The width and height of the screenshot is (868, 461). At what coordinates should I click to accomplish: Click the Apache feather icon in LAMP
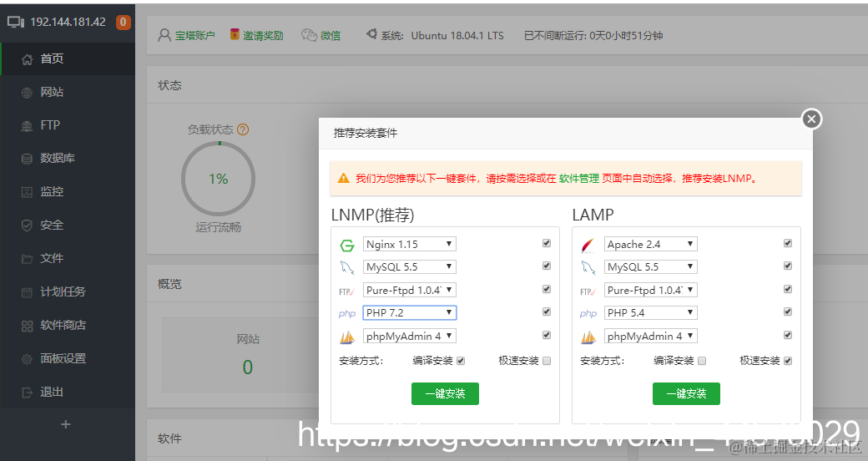tap(588, 245)
